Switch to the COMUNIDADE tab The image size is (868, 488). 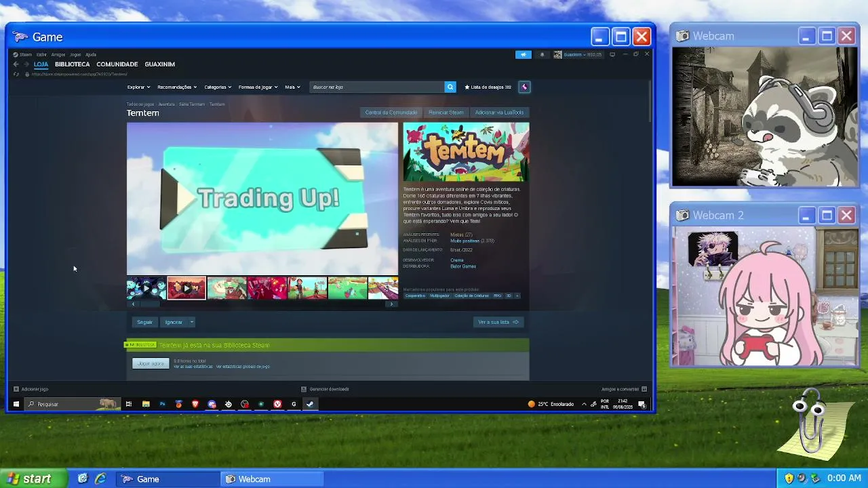coord(117,64)
